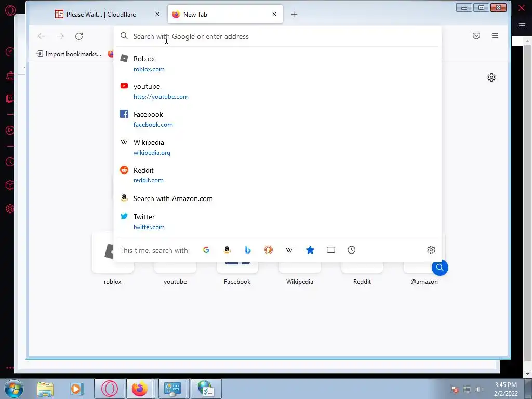Image resolution: width=532 pixels, height=399 pixels.
Task: Open the Opera sidebar player icon
Action: [10, 130]
